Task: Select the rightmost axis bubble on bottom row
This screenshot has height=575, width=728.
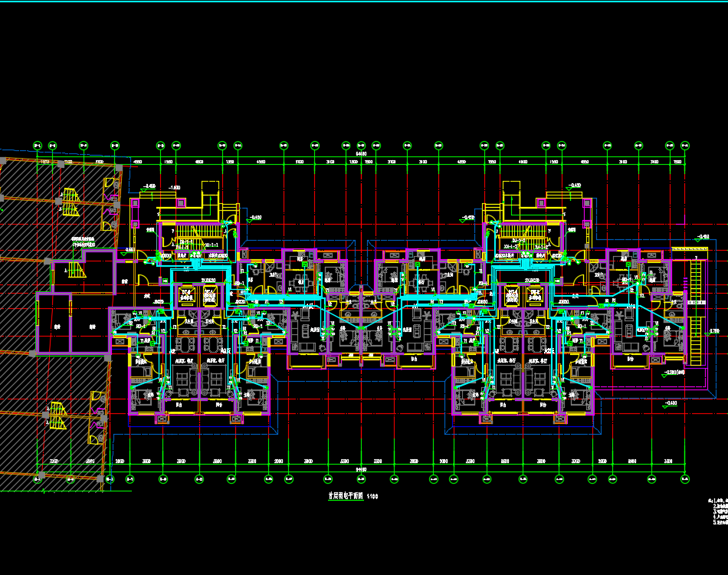Action: pos(685,479)
